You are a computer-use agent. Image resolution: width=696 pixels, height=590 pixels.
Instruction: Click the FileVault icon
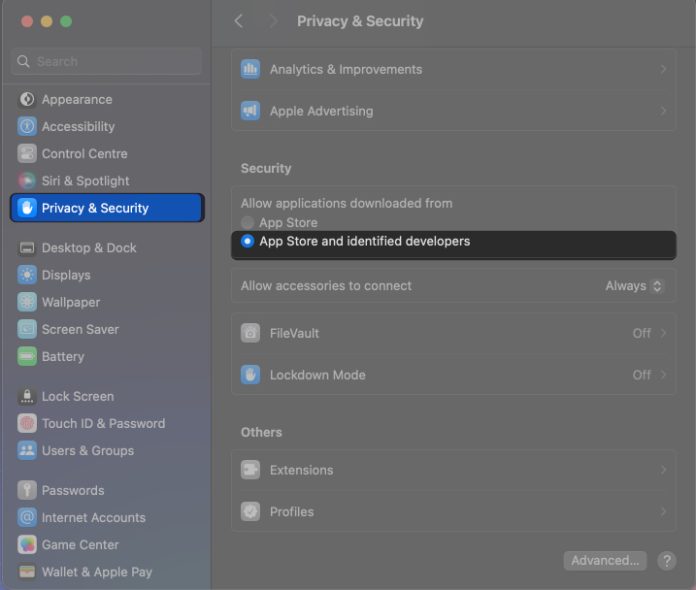[x=250, y=333]
